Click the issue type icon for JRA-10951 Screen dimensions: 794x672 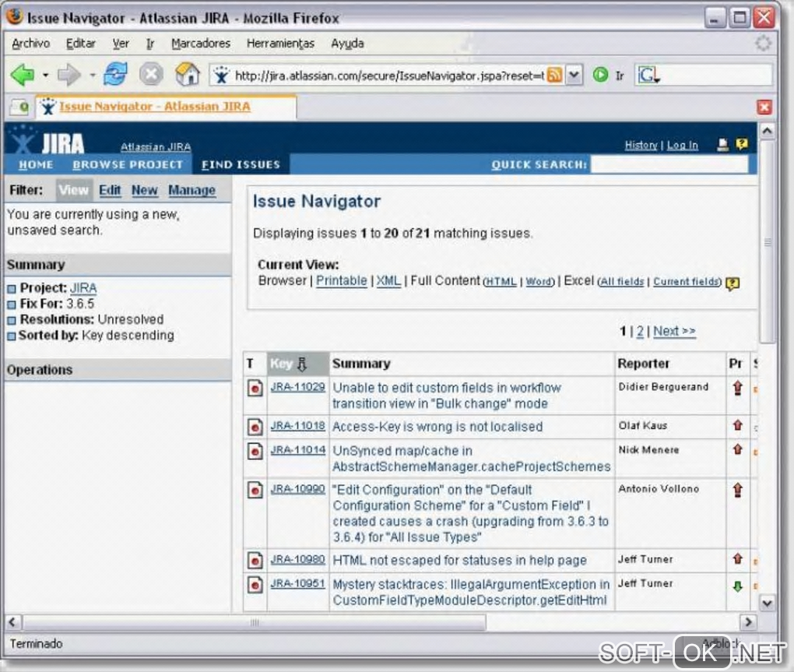point(255,584)
